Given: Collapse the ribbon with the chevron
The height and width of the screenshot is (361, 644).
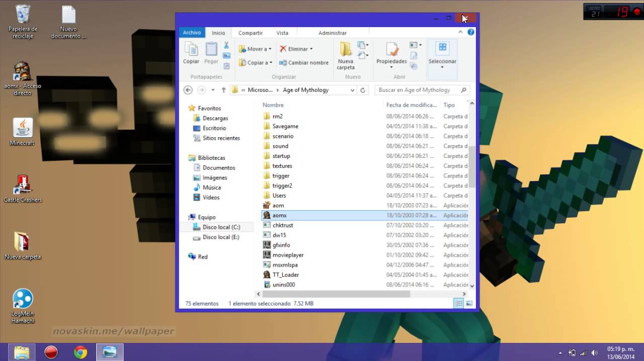Looking at the screenshot, I should click(460, 32).
